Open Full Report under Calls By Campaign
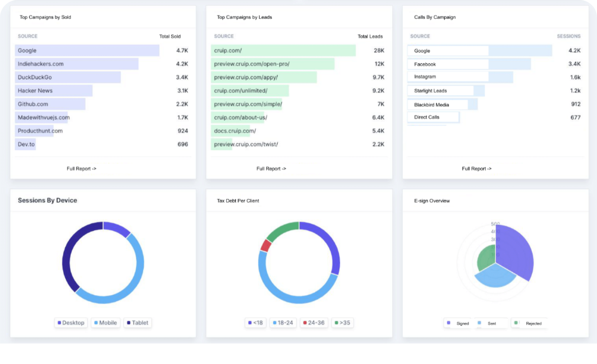This screenshot has height=364, width=597. pos(477,168)
